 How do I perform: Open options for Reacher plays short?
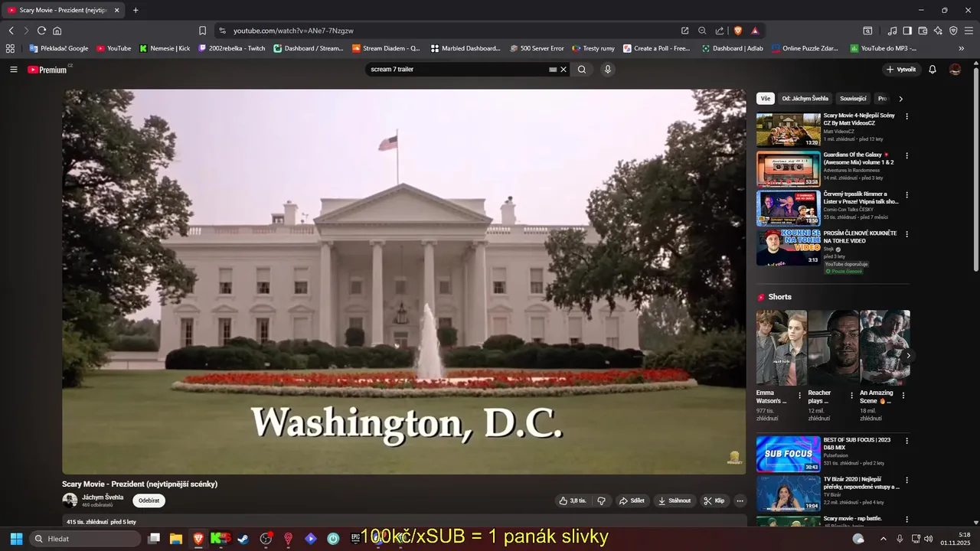851,396
